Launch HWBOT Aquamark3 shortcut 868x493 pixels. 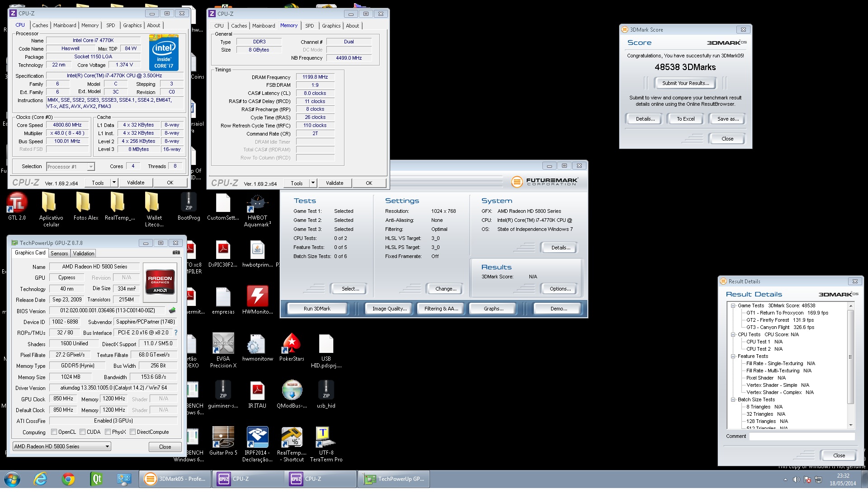click(x=257, y=209)
